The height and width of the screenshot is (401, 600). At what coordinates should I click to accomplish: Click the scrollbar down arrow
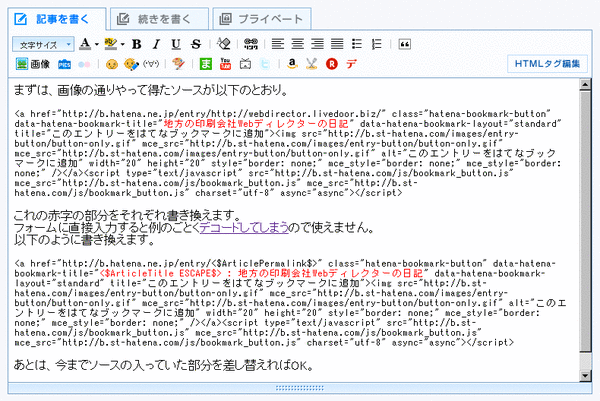point(585,376)
